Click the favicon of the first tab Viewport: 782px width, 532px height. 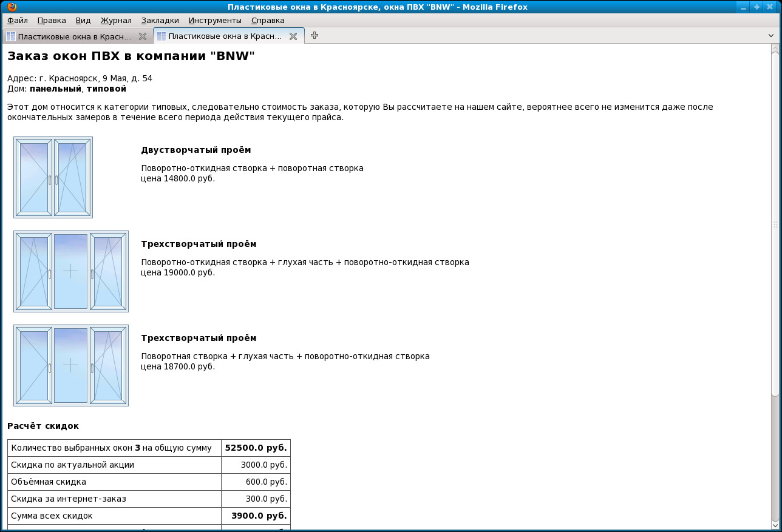(11, 36)
